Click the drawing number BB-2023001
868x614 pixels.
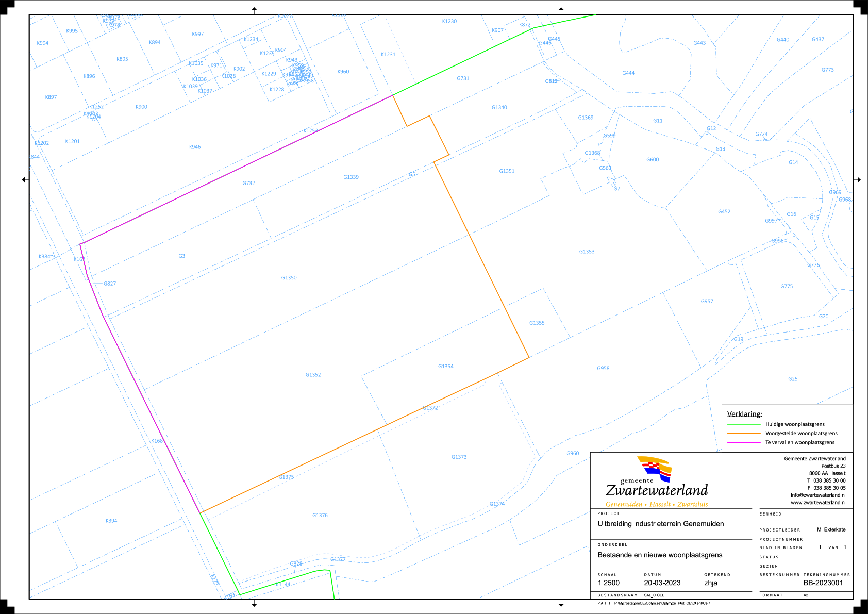823,583
